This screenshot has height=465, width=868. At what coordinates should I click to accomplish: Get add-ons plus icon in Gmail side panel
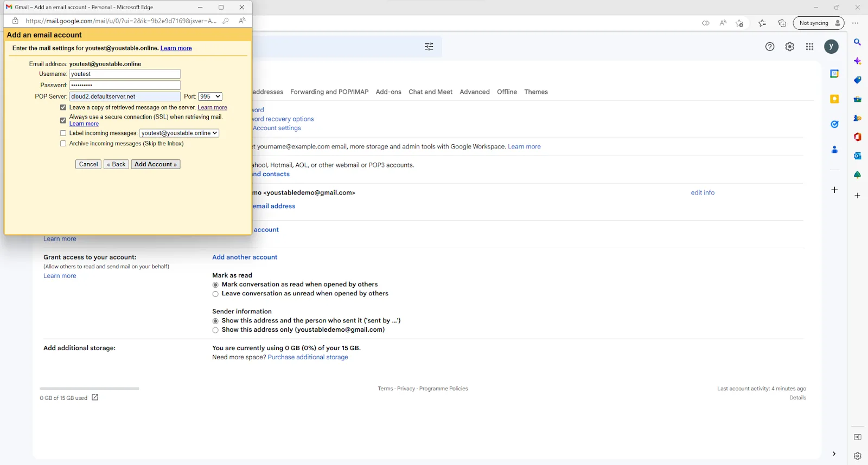tap(834, 190)
